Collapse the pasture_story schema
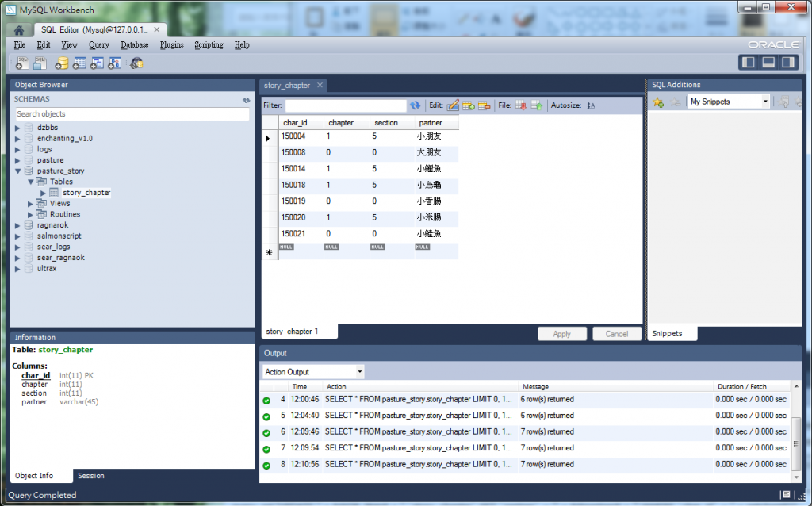Viewport: 812px width, 506px height. click(17, 171)
